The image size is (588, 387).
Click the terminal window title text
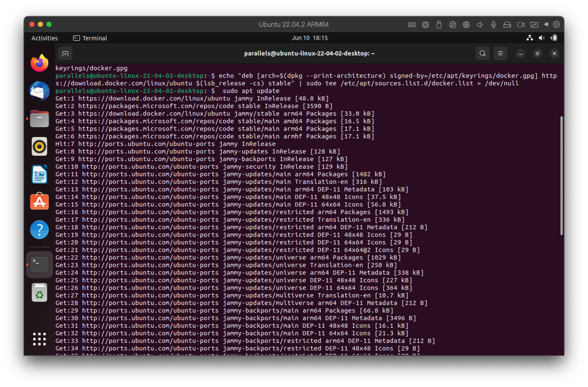(x=309, y=53)
